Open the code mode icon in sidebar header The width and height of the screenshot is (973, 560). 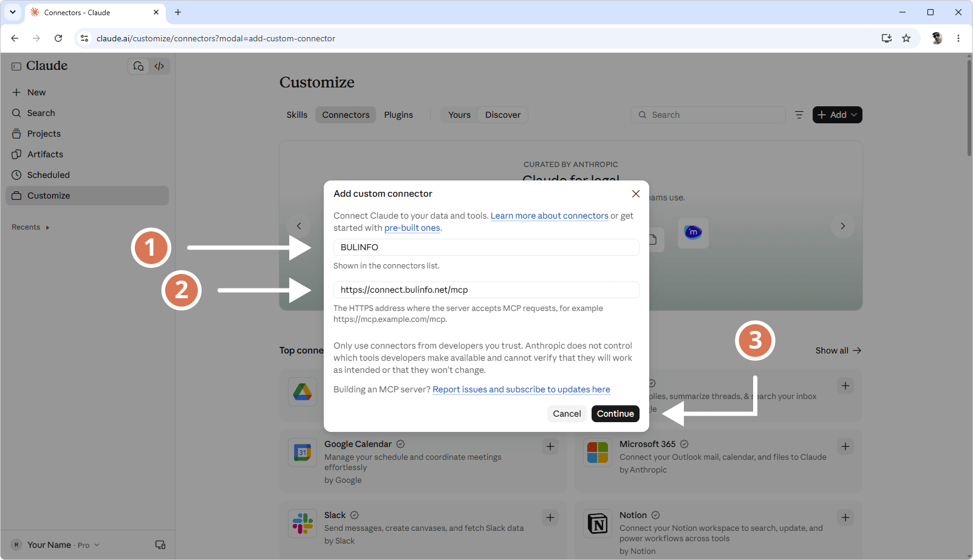coord(159,66)
